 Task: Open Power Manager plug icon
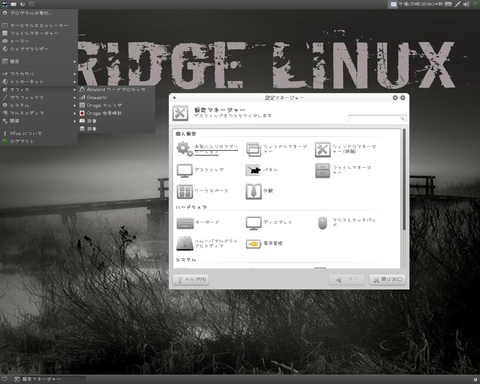pyautogui.click(x=253, y=244)
